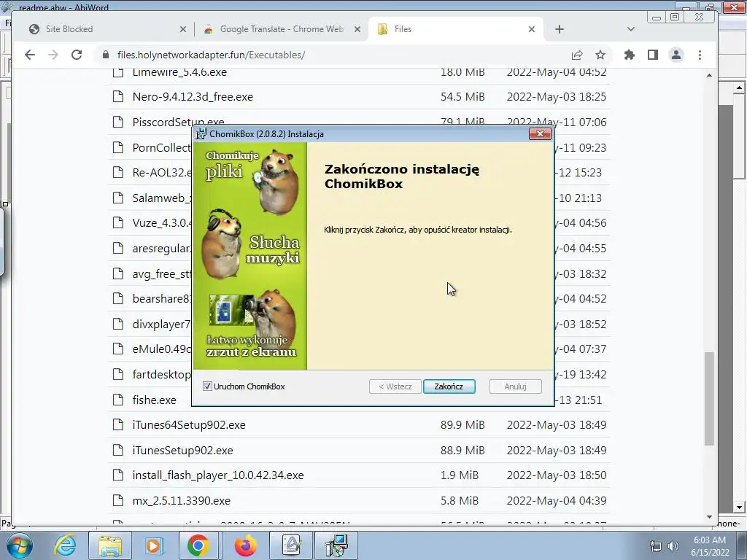Click the page scrollbar down arrow
Image resolution: width=747 pixels, height=560 pixels.
(x=709, y=517)
